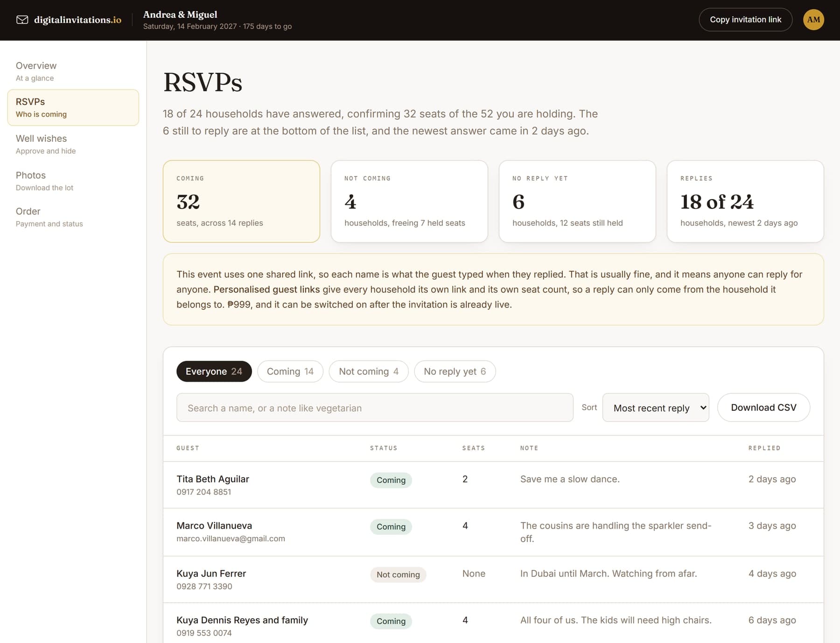Click phone number 0917 204 8851
Image resolution: width=840 pixels, height=643 pixels.
(203, 492)
